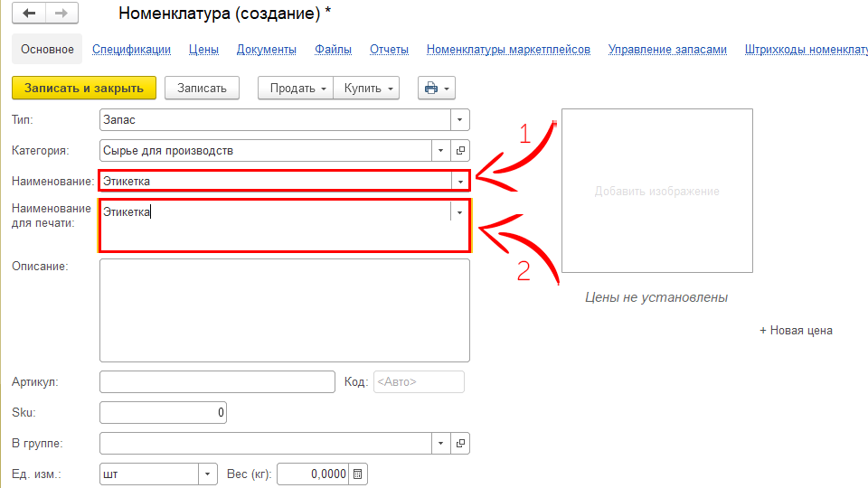Focus the Артикул input field
The height and width of the screenshot is (488, 868).
(217, 382)
